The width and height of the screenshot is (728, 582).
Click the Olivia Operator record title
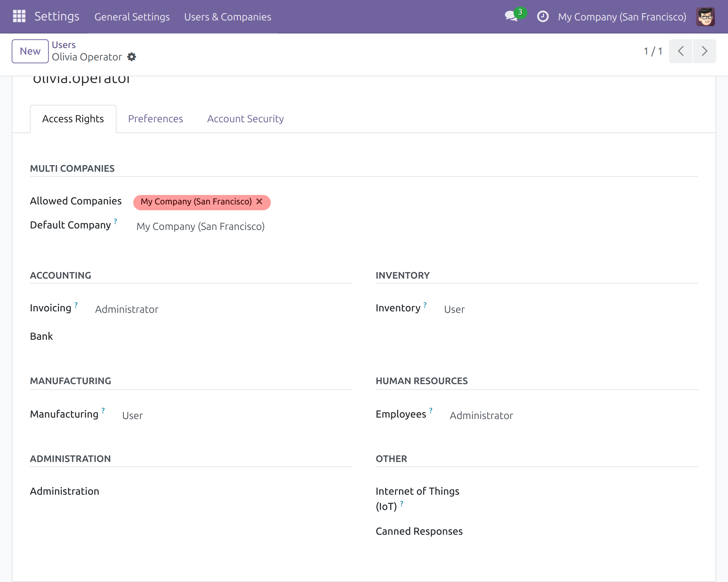pyautogui.click(x=87, y=57)
